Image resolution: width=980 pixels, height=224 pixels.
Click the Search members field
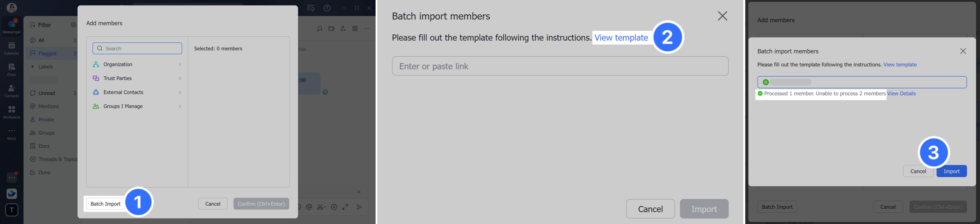tap(137, 48)
